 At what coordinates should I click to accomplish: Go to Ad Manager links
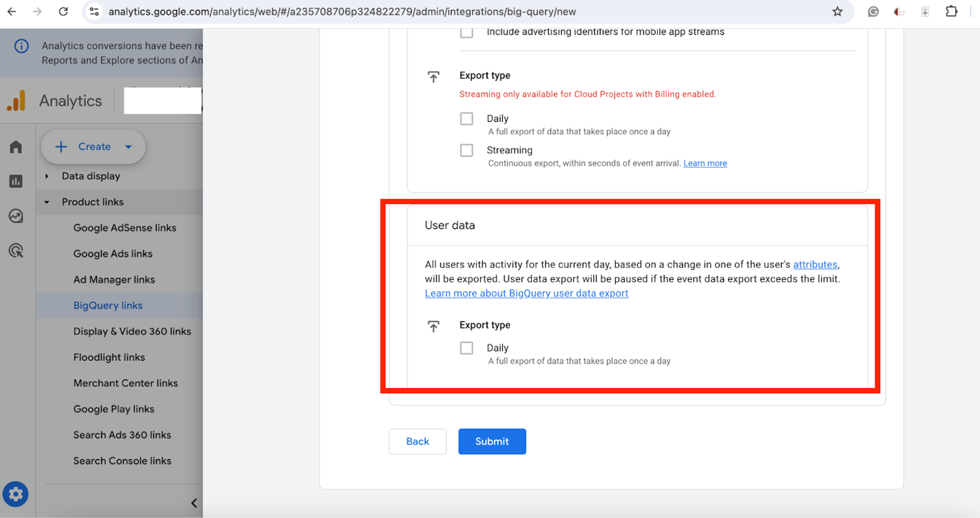[114, 280]
